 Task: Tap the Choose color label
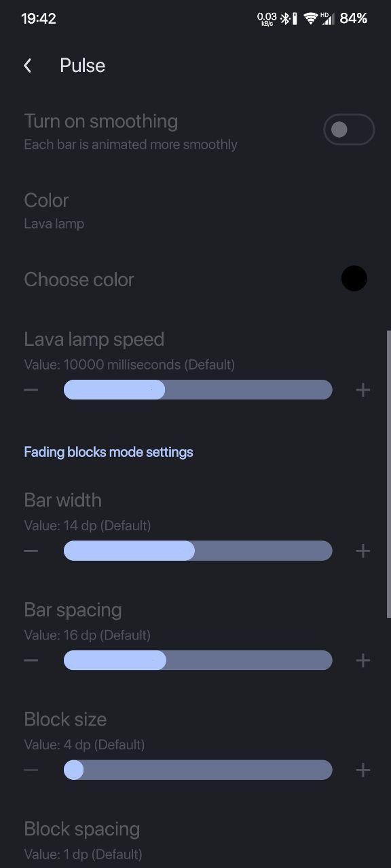coord(79,279)
